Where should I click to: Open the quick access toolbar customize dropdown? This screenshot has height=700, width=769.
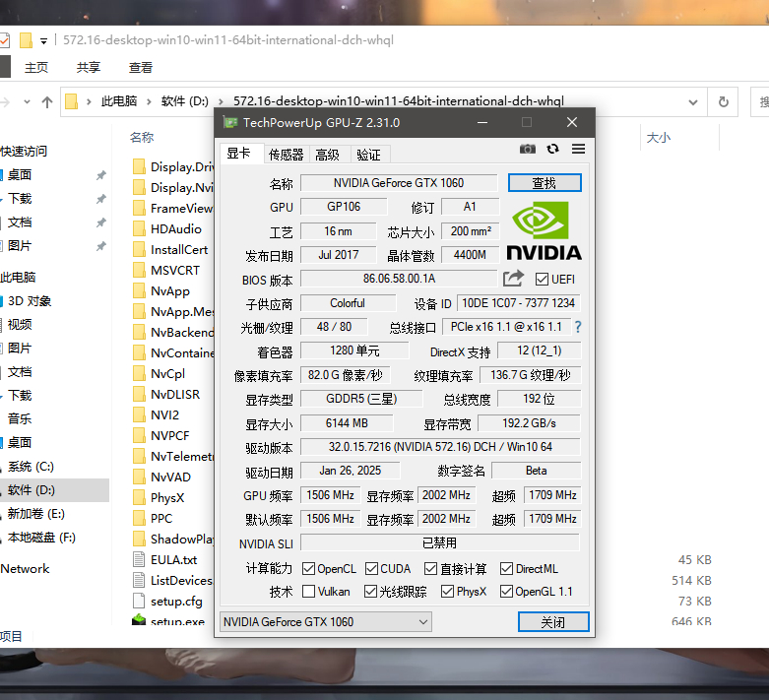pyautogui.click(x=43, y=41)
